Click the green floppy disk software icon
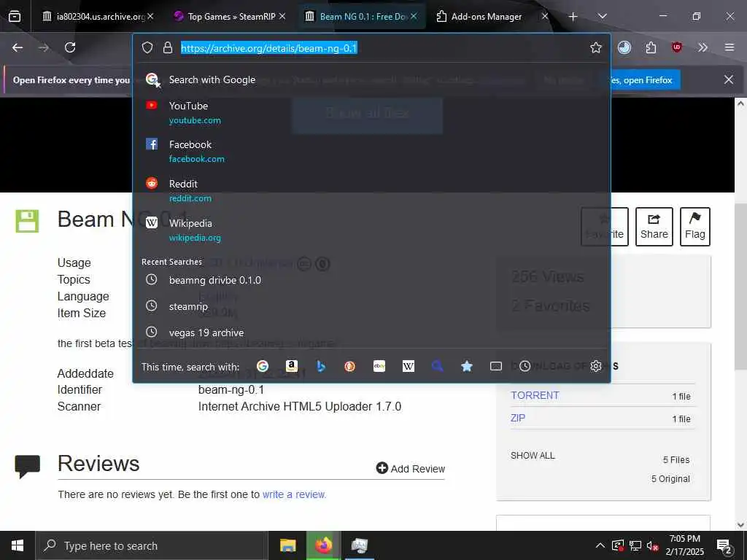747x560 pixels. tap(27, 221)
